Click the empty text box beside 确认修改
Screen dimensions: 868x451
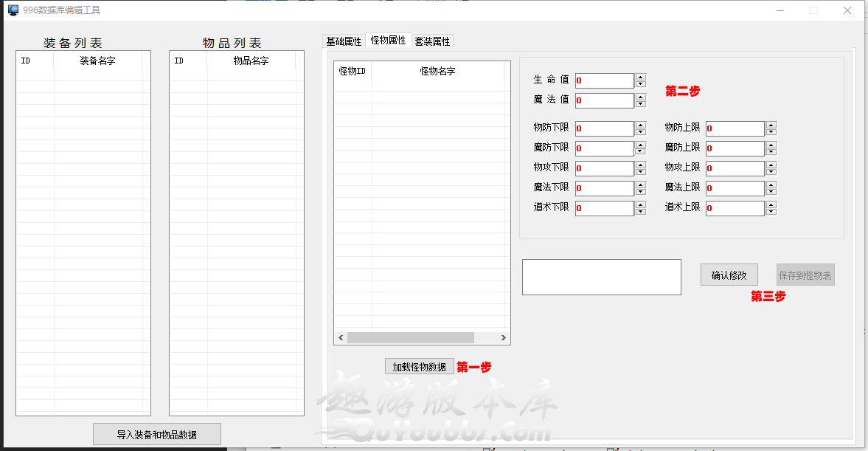coord(602,277)
